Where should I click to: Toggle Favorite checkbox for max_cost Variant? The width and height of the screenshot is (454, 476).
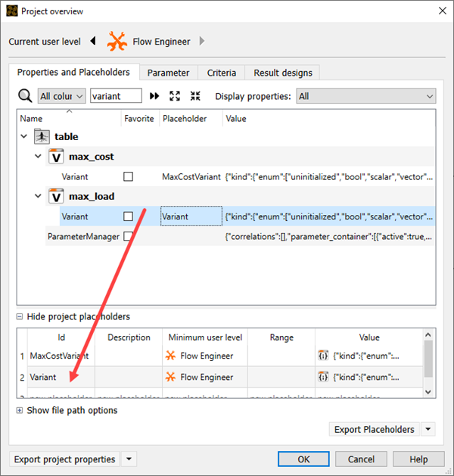pos(128,176)
